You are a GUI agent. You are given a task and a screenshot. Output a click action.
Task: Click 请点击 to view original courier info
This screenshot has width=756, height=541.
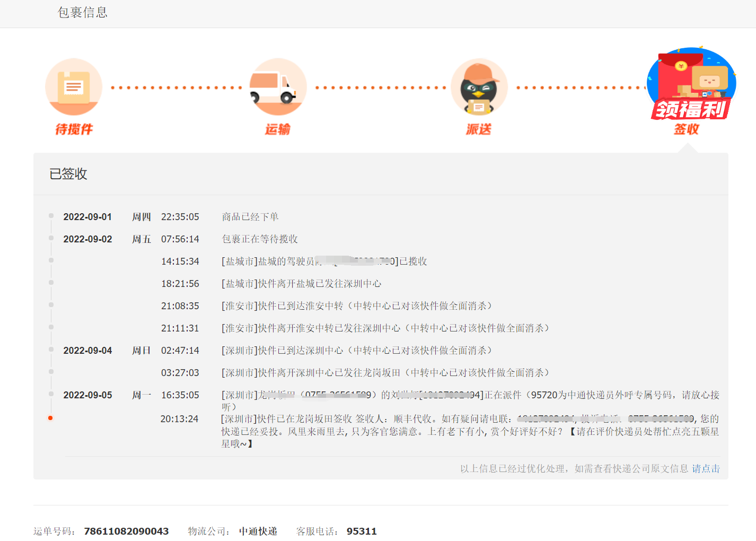click(706, 468)
